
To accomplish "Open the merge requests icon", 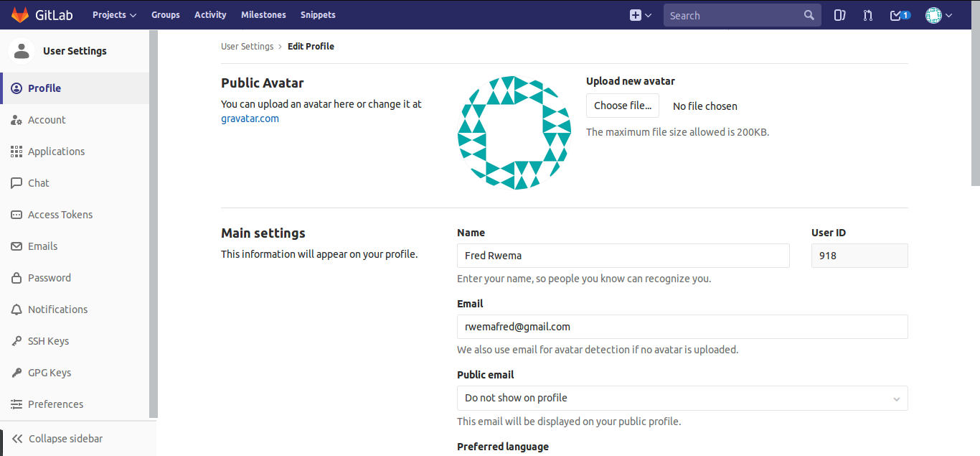I will pos(867,14).
